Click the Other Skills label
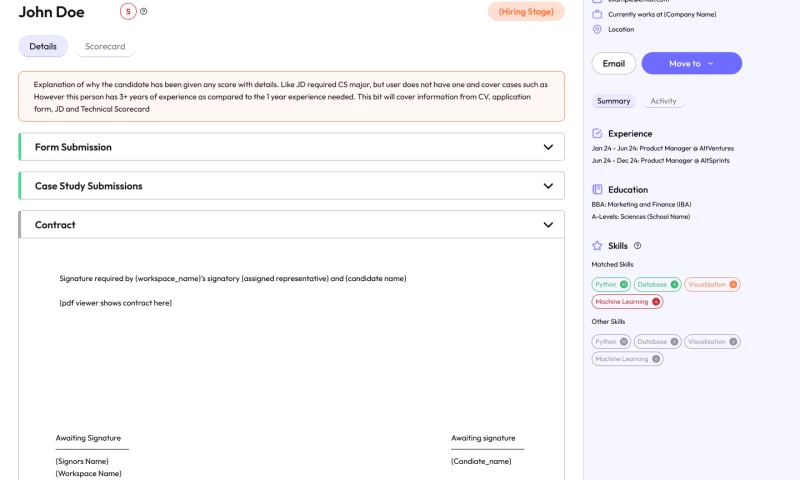The height and width of the screenshot is (480, 800). click(608, 321)
